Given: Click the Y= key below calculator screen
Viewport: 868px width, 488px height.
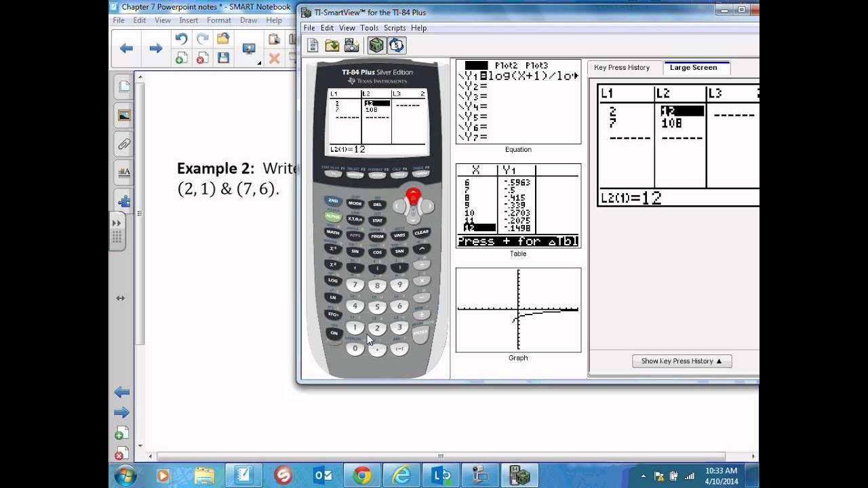Looking at the screenshot, I should [x=332, y=174].
